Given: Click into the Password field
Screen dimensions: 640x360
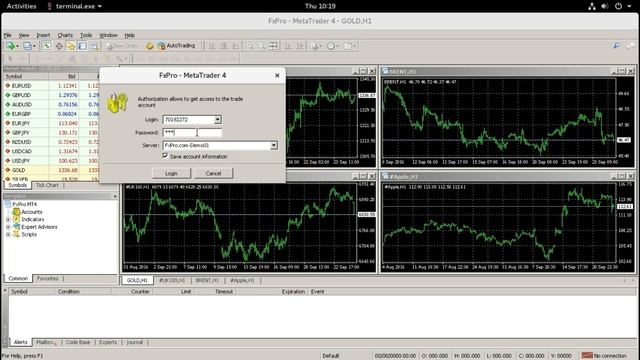Looking at the screenshot, I should tap(192, 133).
